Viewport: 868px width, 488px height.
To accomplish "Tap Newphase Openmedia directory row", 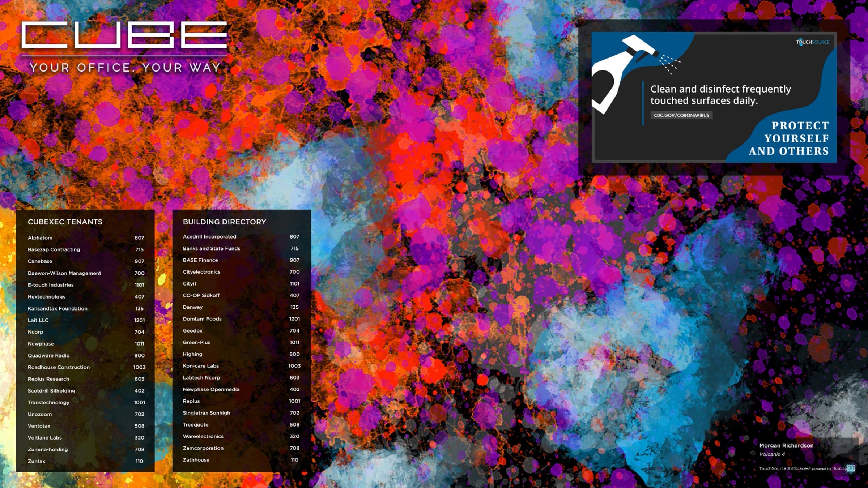I will [x=211, y=389].
